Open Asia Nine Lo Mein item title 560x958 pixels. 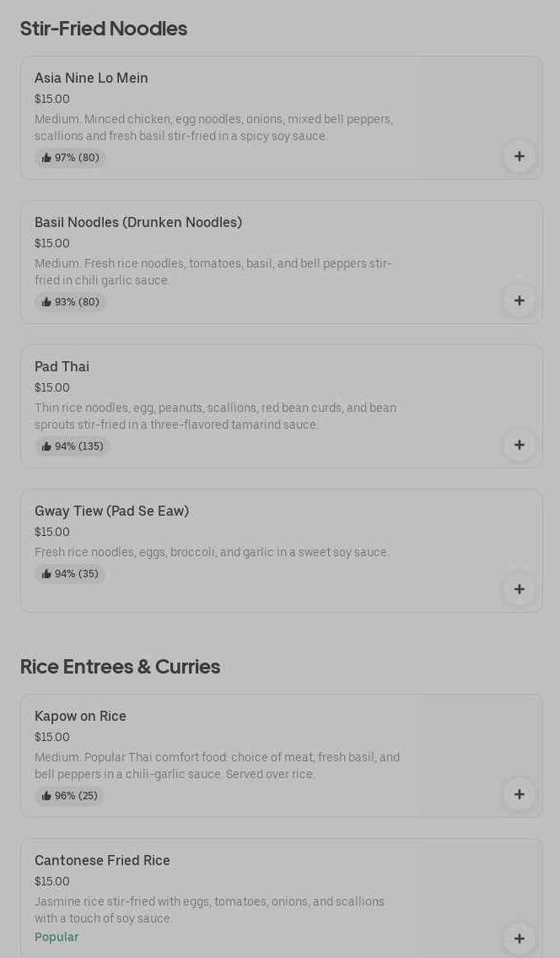point(91,78)
